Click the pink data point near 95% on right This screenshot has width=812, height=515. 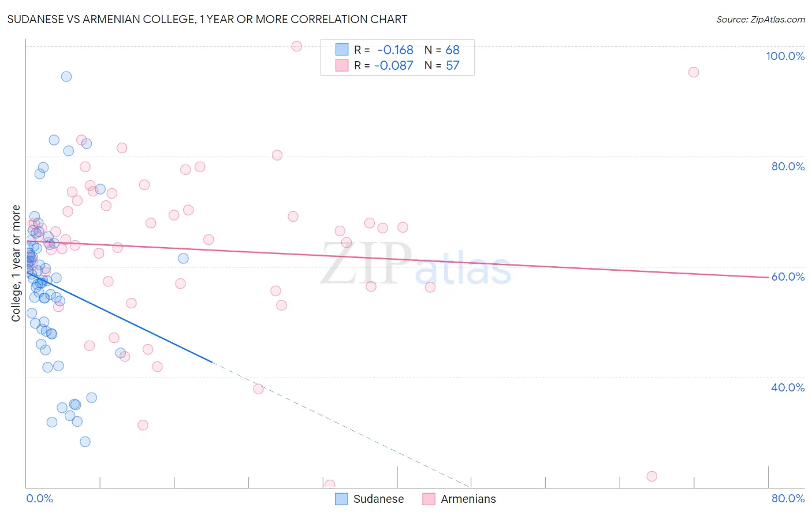(x=694, y=72)
